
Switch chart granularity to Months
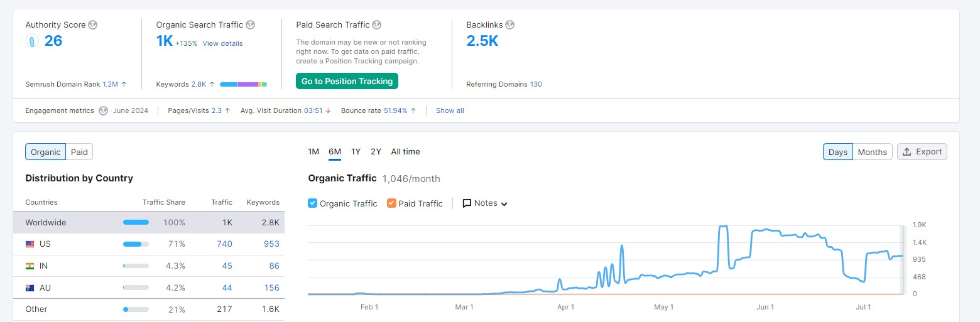872,152
